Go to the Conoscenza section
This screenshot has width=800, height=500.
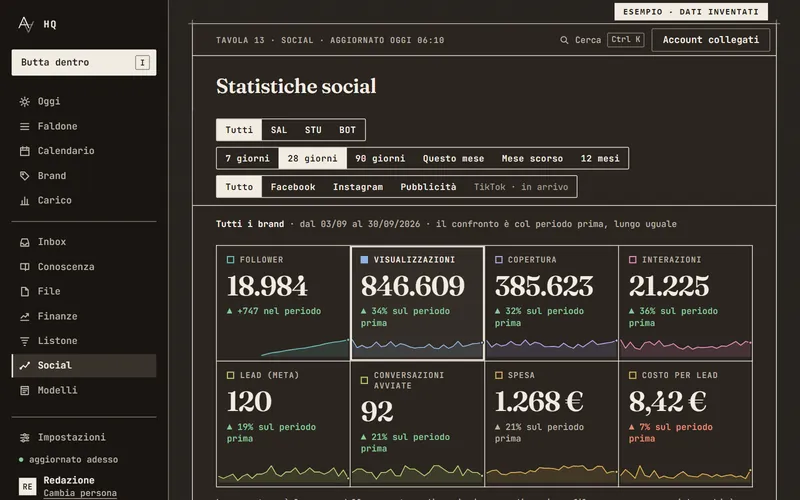click(x=84, y=267)
